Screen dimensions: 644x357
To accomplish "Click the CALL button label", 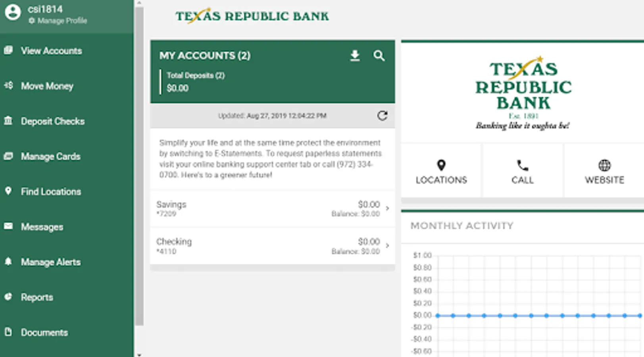I will [x=523, y=180].
